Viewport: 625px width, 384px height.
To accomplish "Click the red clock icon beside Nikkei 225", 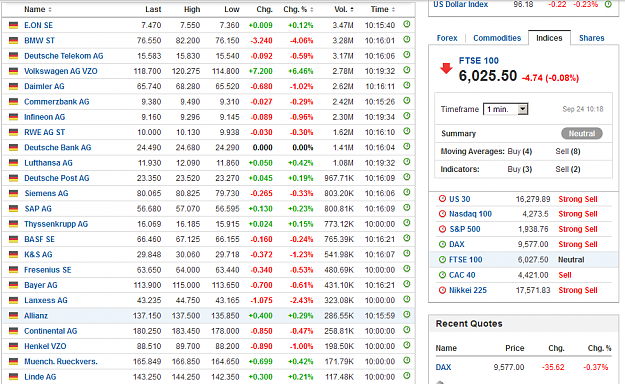I will coord(442,290).
